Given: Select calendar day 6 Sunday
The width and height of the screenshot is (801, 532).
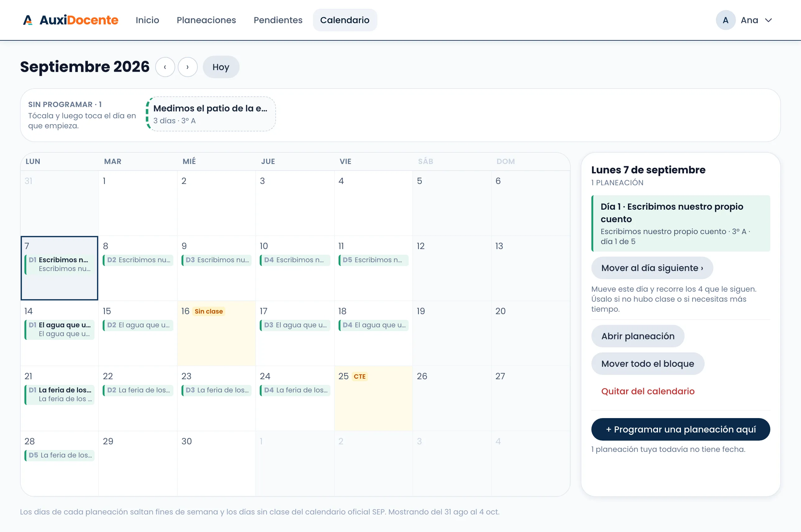Looking at the screenshot, I should (x=531, y=203).
